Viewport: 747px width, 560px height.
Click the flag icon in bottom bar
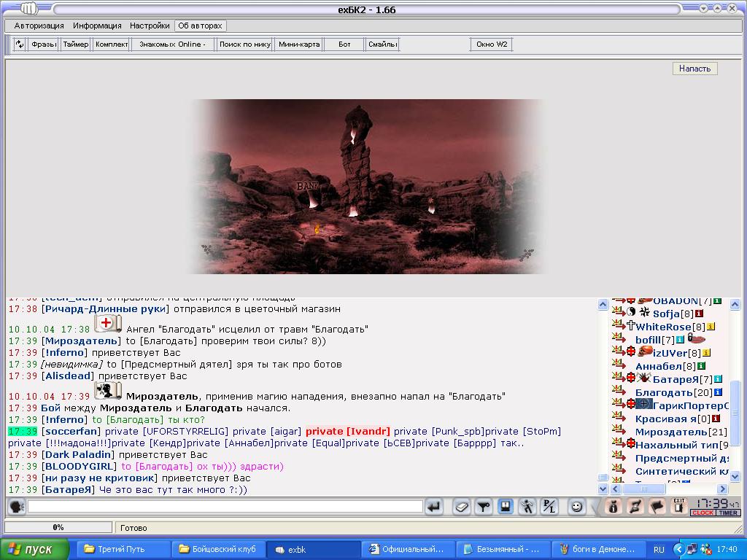point(657,507)
